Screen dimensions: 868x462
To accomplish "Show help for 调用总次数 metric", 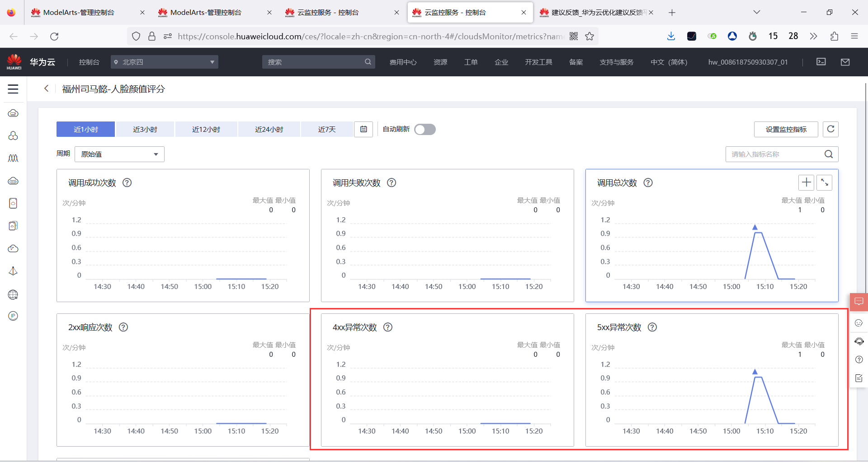I will [x=648, y=183].
